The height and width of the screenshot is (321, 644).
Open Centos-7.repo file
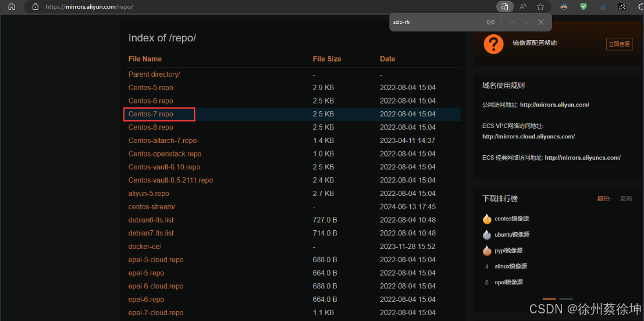[151, 114]
